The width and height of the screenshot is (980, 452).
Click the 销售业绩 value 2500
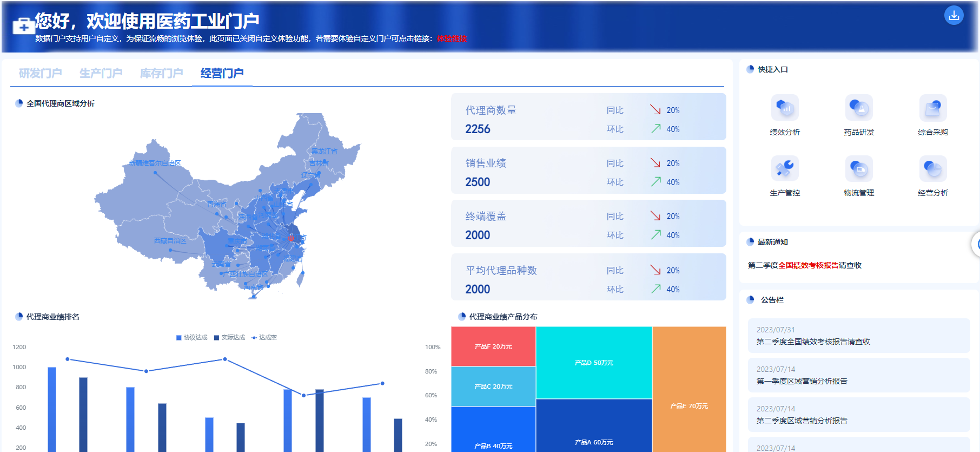tap(478, 182)
